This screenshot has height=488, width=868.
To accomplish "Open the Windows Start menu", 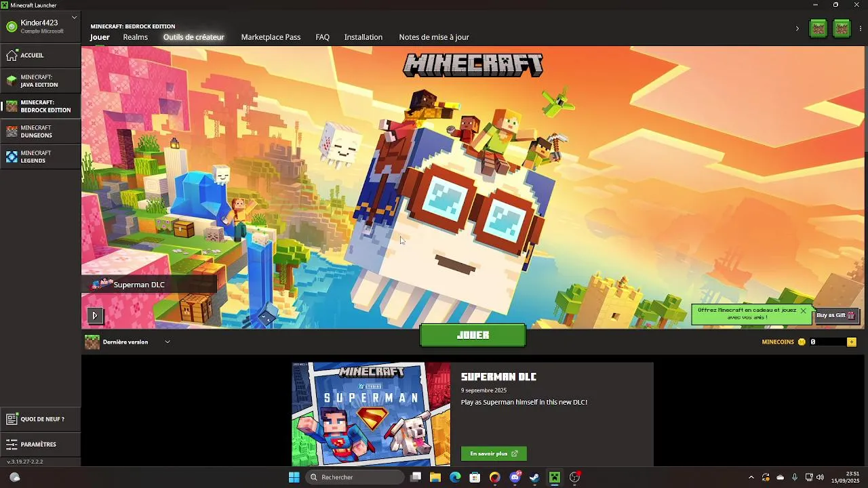I will pos(294,477).
